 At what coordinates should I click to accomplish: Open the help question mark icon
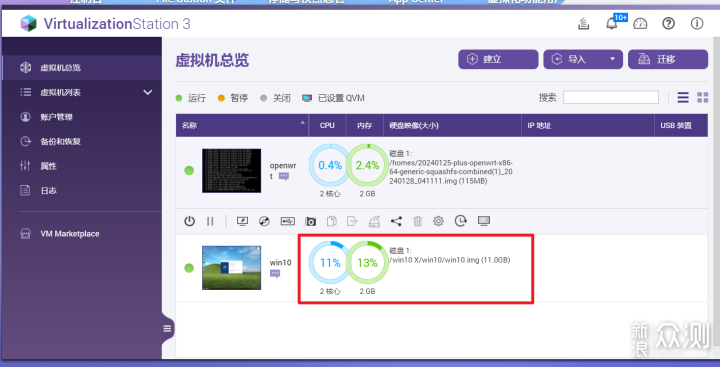[x=669, y=24]
